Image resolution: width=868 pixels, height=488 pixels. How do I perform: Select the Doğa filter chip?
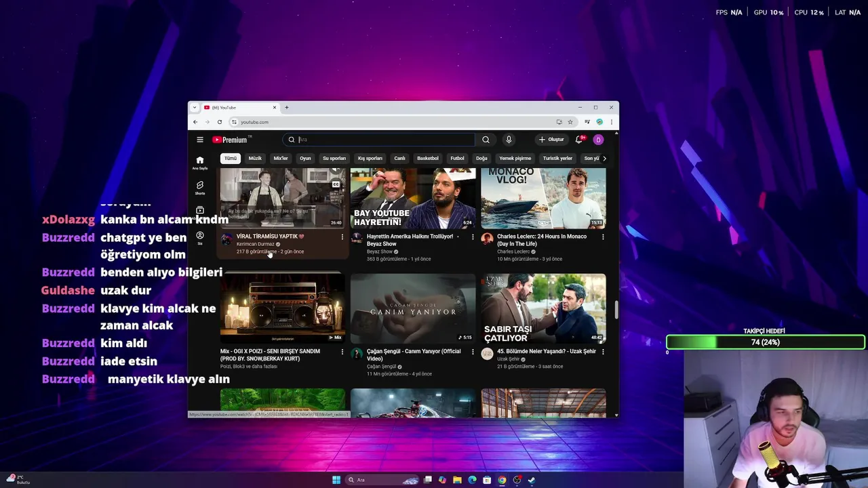(481, 159)
